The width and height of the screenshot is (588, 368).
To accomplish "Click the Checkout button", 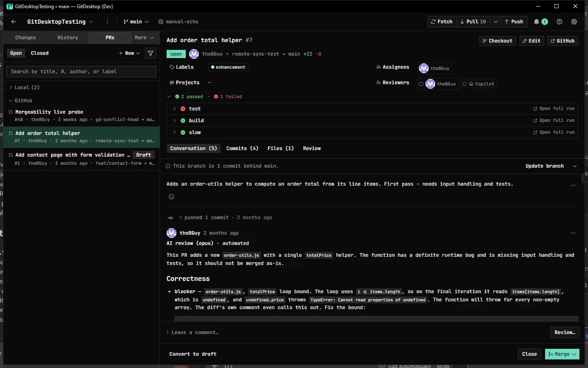I will tap(497, 41).
